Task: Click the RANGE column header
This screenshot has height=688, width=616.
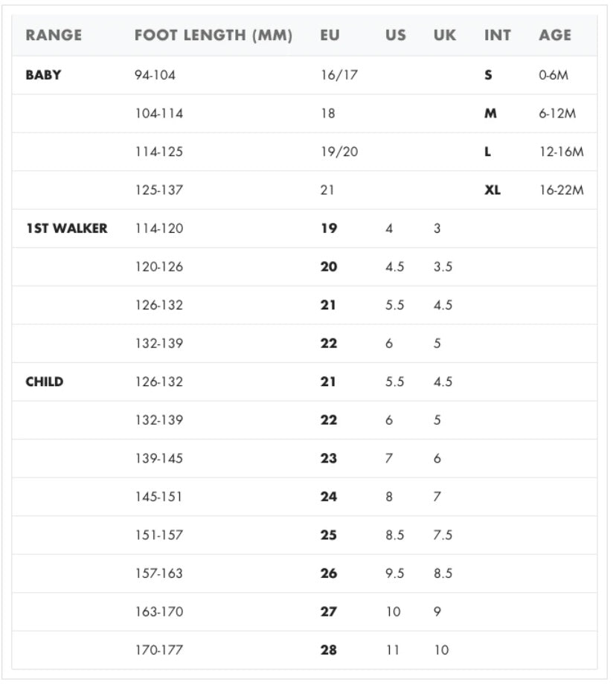Action: pyautogui.click(x=54, y=35)
